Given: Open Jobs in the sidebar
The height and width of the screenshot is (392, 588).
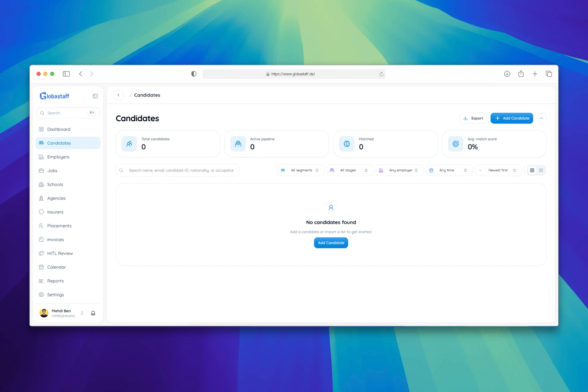Looking at the screenshot, I should click(x=68, y=171).
